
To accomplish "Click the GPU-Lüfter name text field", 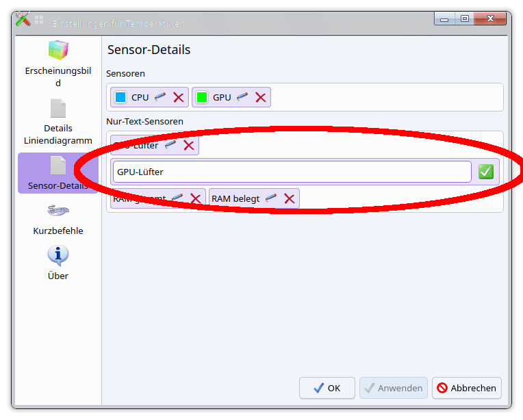I will pyautogui.click(x=292, y=172).
